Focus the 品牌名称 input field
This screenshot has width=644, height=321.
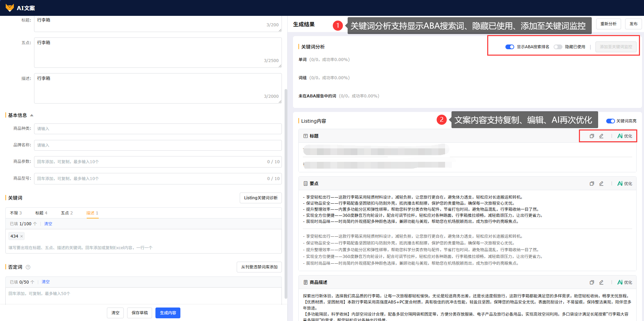pyautogui.click(x=157, y=145)
